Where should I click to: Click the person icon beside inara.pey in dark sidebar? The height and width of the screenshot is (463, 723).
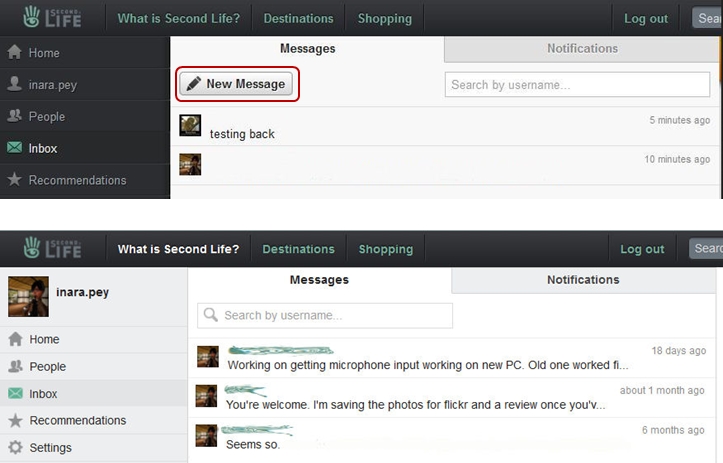pos(15,85)
